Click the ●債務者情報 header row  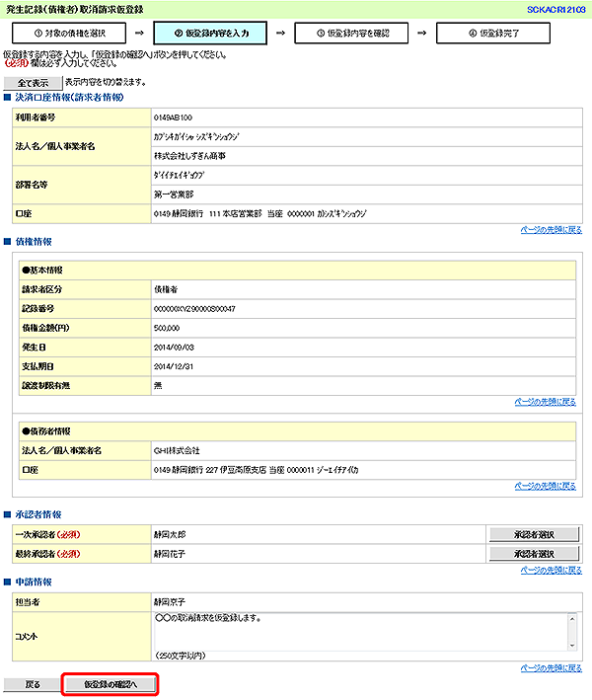click(298, 431)
